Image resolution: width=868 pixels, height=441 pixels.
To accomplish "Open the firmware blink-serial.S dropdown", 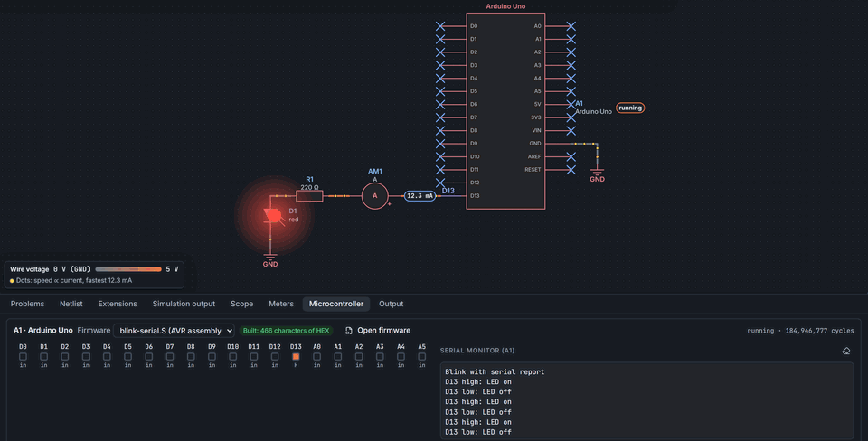I will [x=174, y=331].
